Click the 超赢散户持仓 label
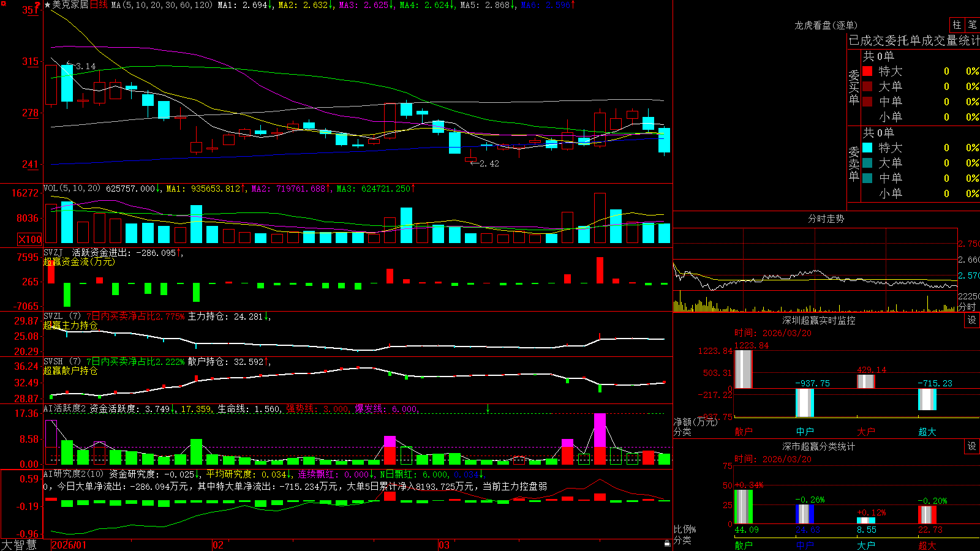 pyautogui.click(x=70, y=370)
